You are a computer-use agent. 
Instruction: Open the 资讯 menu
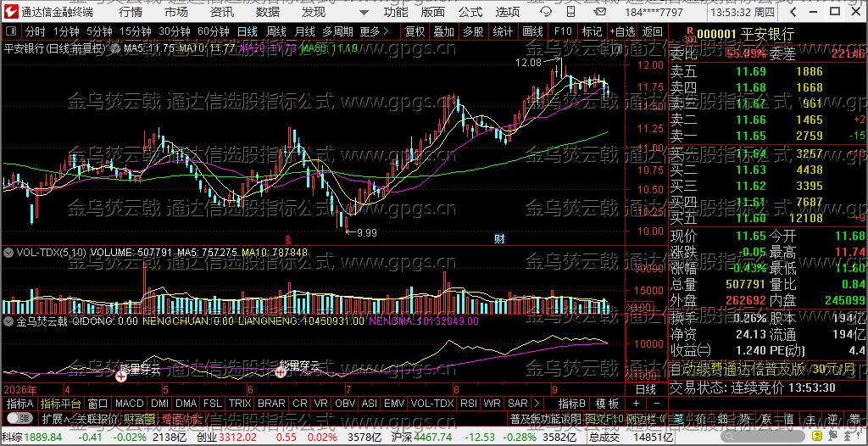point(222,12)
